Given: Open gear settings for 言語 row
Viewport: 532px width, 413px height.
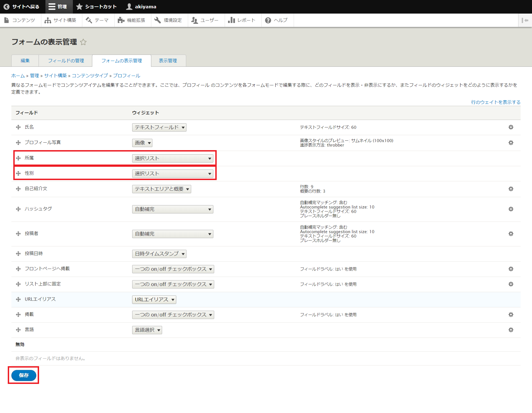Looking at the screenshot, I should click(x=511, y=330).
